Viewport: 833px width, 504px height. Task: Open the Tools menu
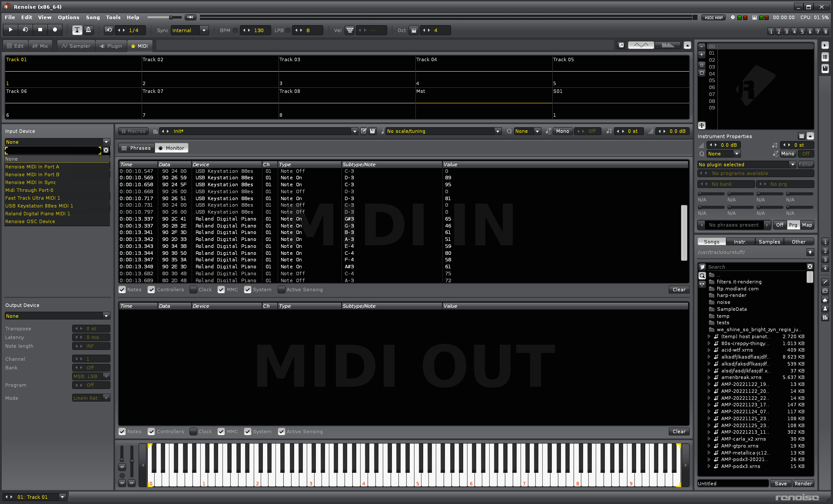113,17
